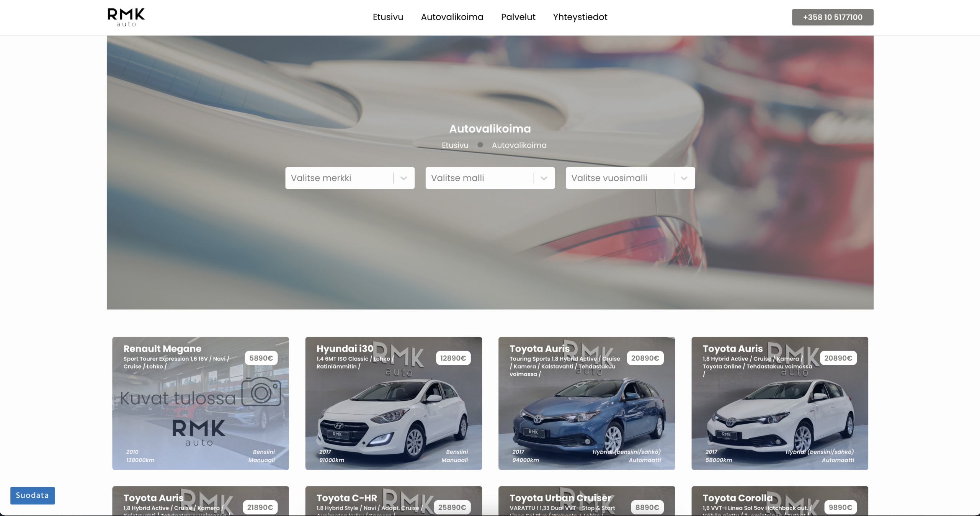This screenshot has height=516, width=980.
Task: Click the Toyota Urban Cruiser card title
Action: (x=560, y=498)
